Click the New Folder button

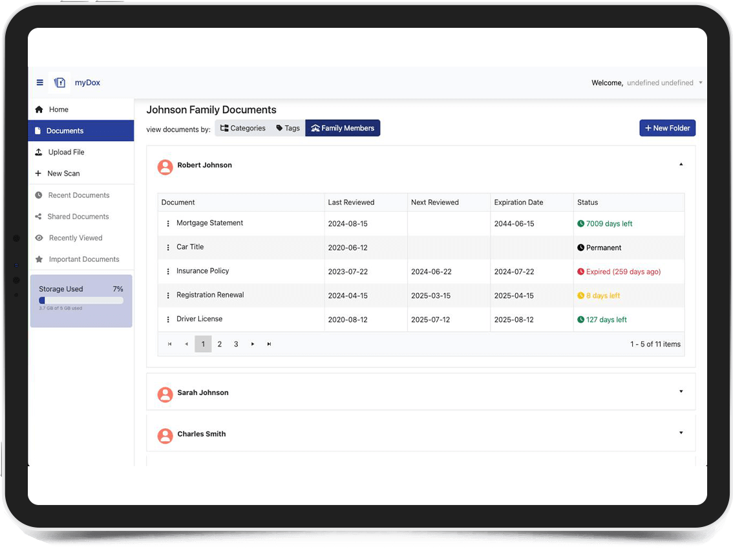coord(667,128)
